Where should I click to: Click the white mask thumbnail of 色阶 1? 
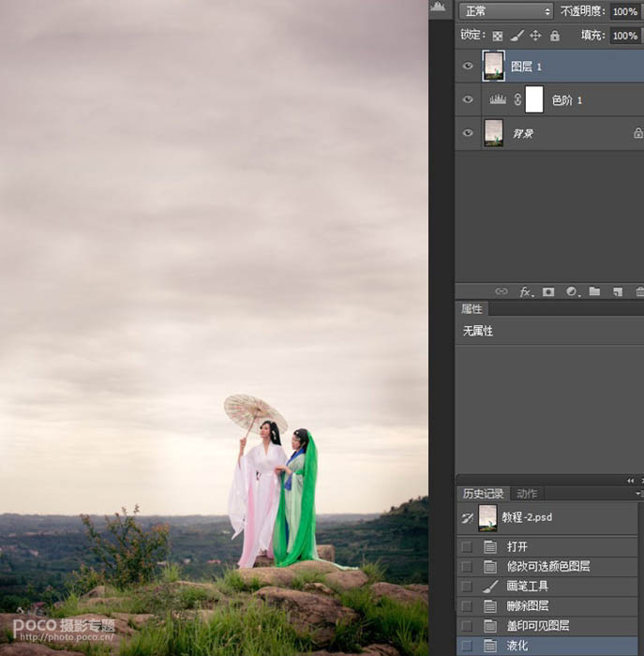pyautogui.click(x=534, y=99)
